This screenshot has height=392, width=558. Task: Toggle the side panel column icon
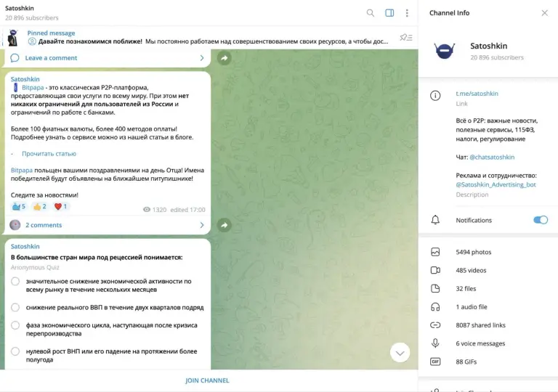(x=389, y=13)
